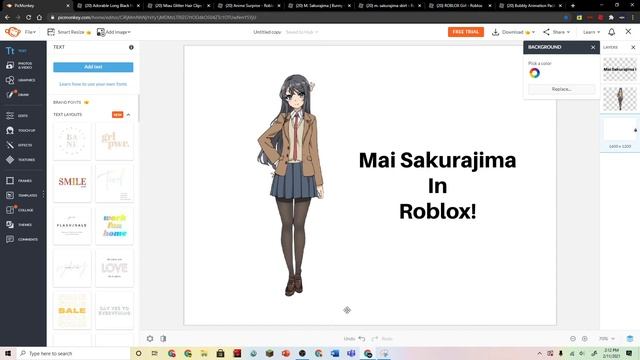Screen dimensions: 640x360
Task: Zoom in with the plus icon
Action: click(584, 339)
